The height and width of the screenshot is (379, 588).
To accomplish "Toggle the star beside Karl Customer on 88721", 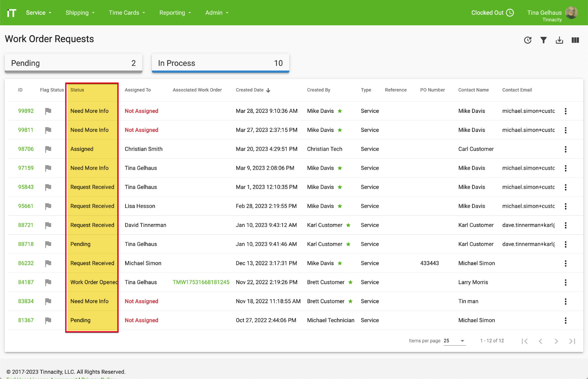I will pyautogui.click(x=348, y=225).
